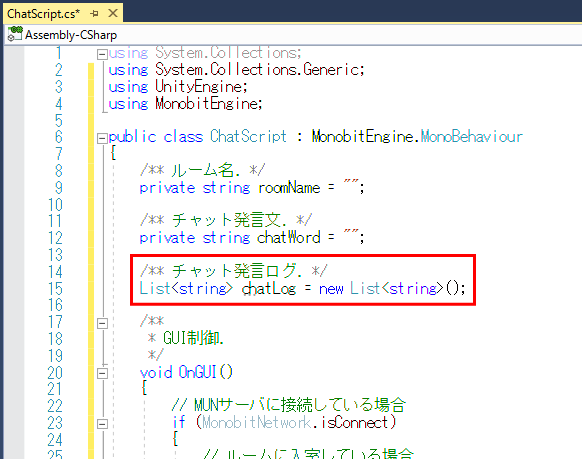
Task: Click the MonoBehaviour type name
Action: [472, 137]
